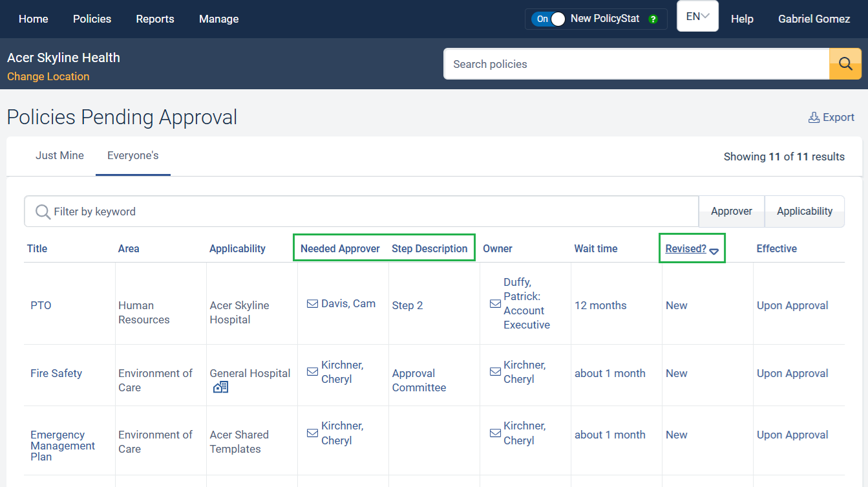868x487 pixels.
Task: Open the Applicability filter dropdown
Action: click(x=804, y=211)
